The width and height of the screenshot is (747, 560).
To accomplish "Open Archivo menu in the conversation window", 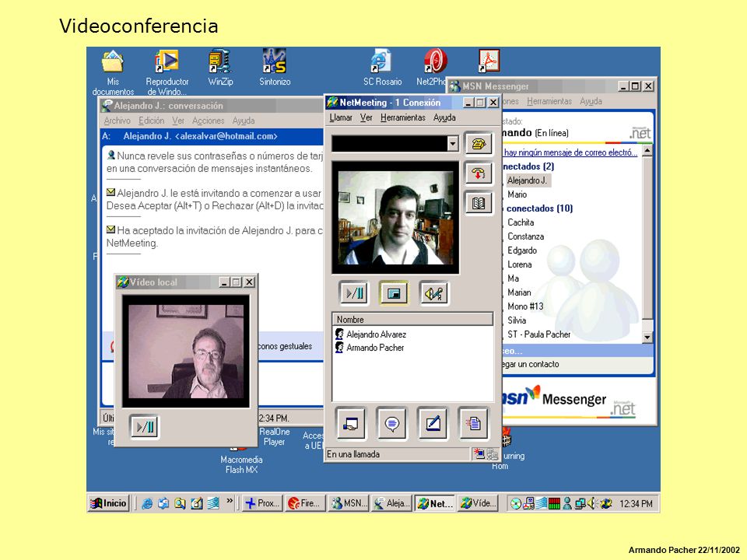I will point(117,121).
